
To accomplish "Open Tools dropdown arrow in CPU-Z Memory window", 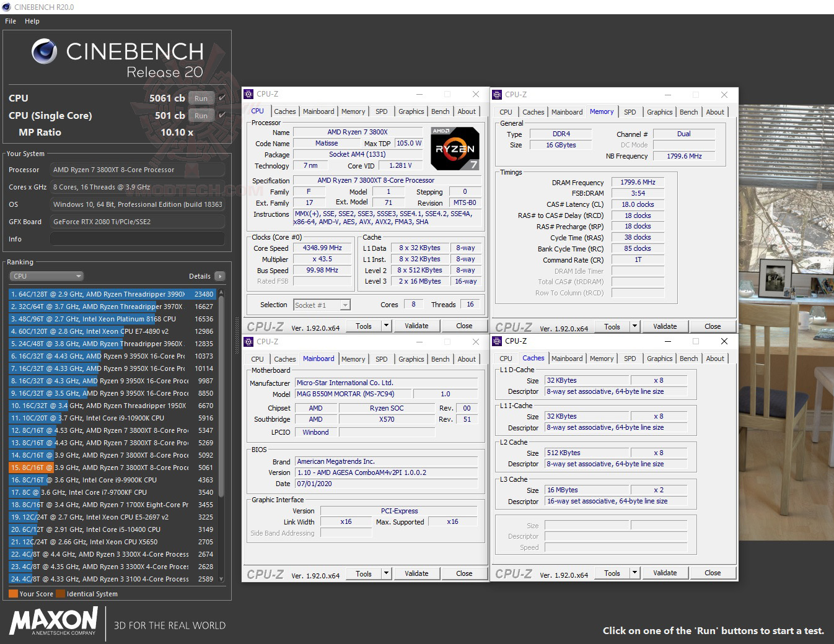I will [634, 326].
